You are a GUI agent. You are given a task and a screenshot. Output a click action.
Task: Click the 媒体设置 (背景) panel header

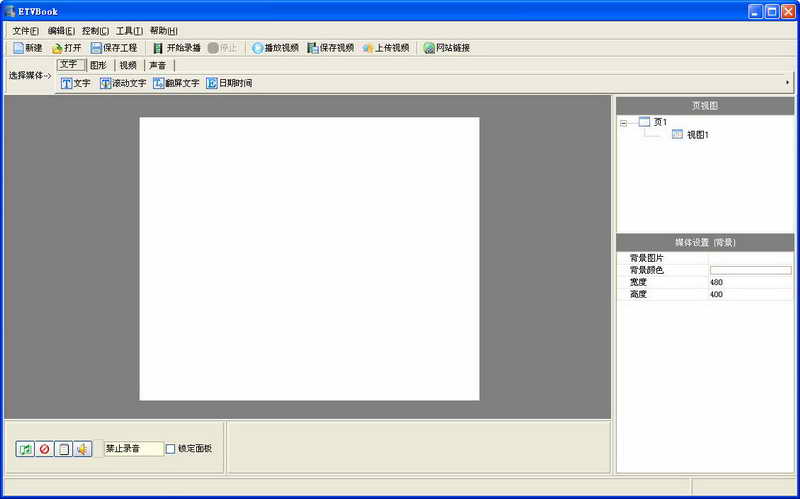point(705,243)
